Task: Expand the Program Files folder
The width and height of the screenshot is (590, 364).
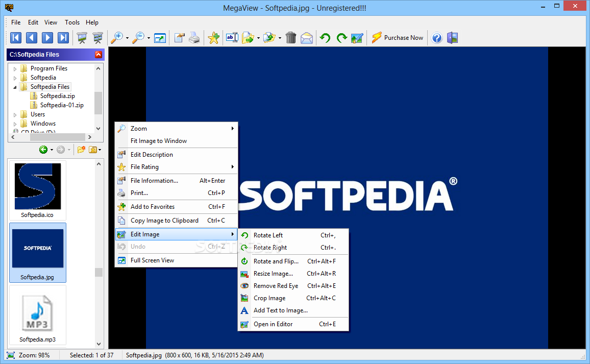Action: click(15, 69)
